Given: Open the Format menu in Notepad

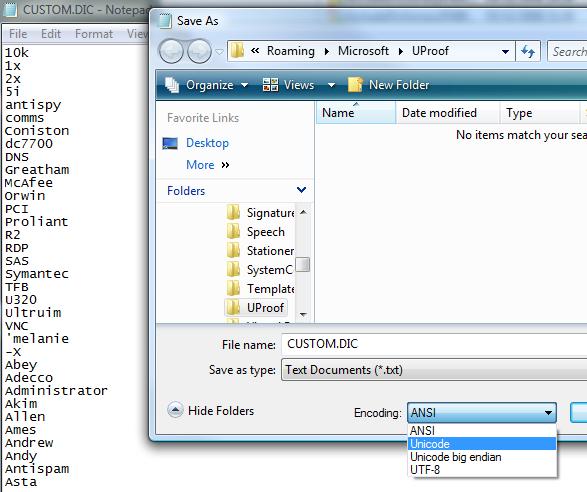Looking at the screenshot, I should (94, 34).
